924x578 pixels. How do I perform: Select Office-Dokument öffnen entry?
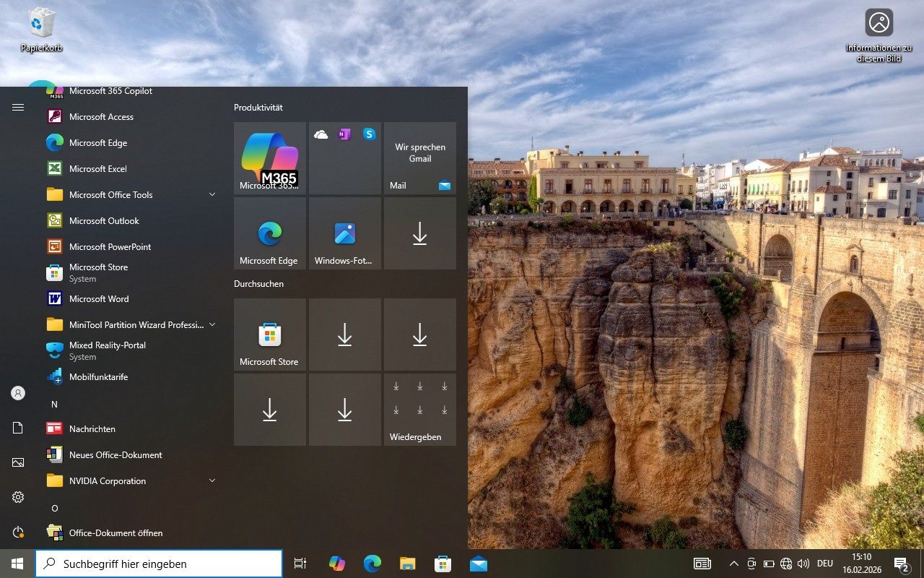[x=131, y=532]
